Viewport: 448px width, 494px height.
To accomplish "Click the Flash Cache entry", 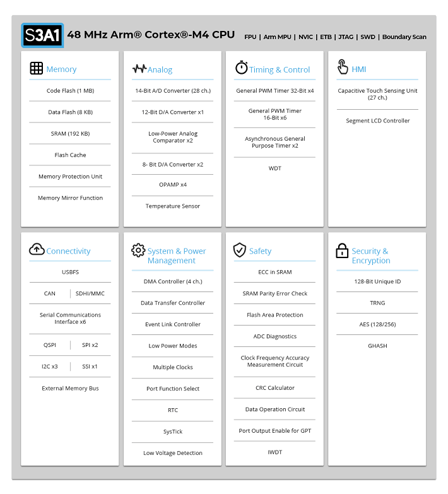I will tap(70, 155).
